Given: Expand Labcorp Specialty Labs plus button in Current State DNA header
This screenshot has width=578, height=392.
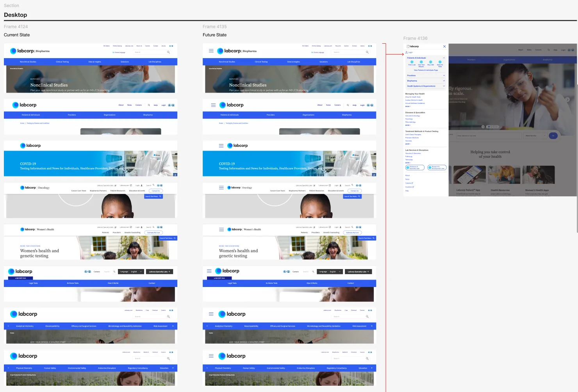Looking at the screenshot, I should pyautogui.click(x=159, y=271).
